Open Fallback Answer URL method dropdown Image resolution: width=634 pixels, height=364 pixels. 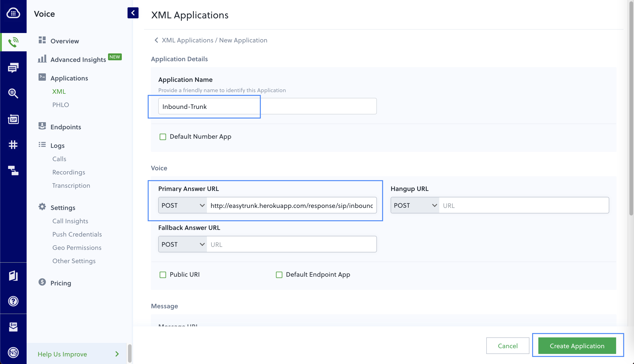(x=183, y=244)
